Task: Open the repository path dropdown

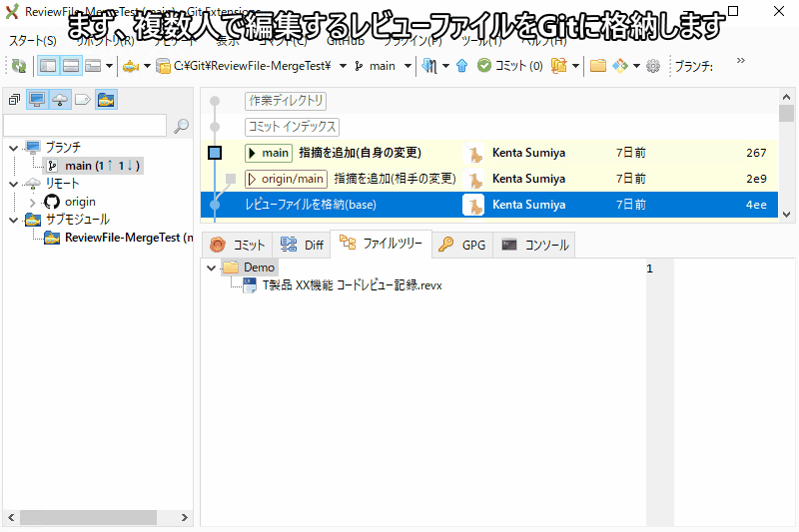Action: pyautogui.click(x=343, y=66)
